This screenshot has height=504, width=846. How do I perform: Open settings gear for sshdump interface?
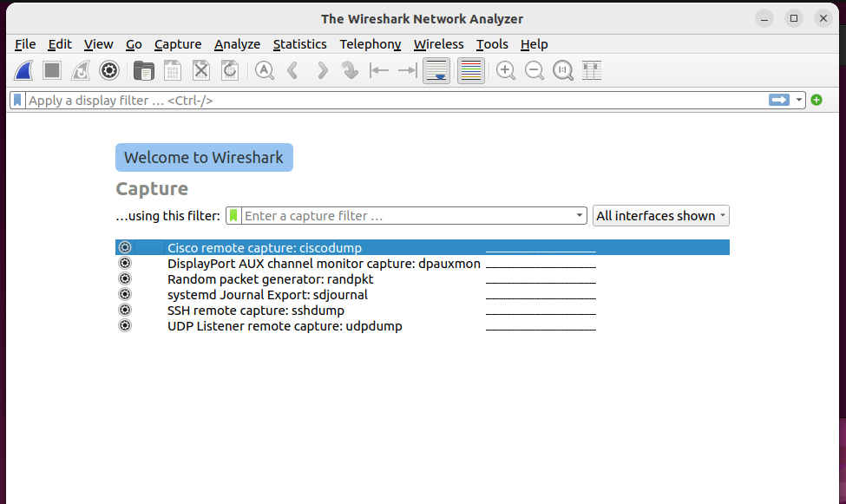pos(125,310)
